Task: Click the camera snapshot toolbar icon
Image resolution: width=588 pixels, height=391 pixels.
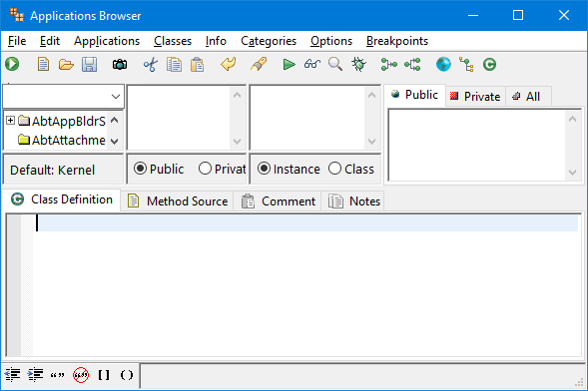Action: [x=120, y=65]
